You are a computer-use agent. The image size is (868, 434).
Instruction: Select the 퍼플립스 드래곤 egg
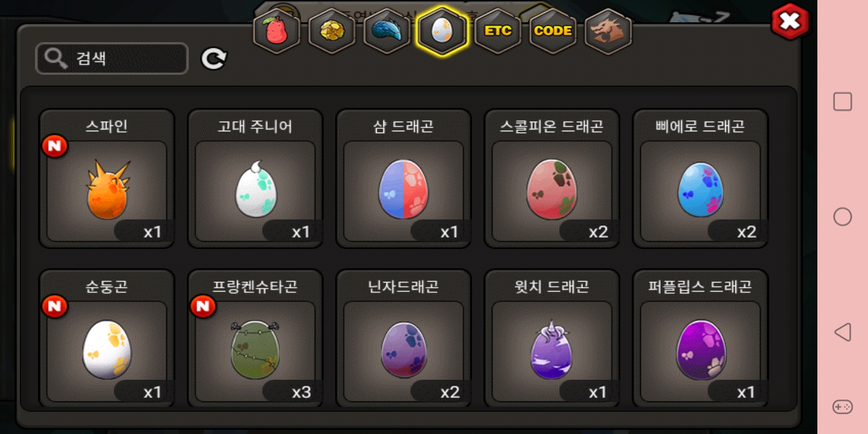pyautogui.click(x=700, y=339)
